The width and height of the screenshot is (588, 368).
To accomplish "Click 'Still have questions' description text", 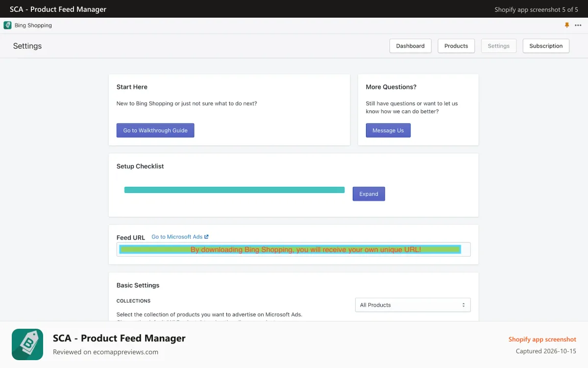I will (412, 107).
